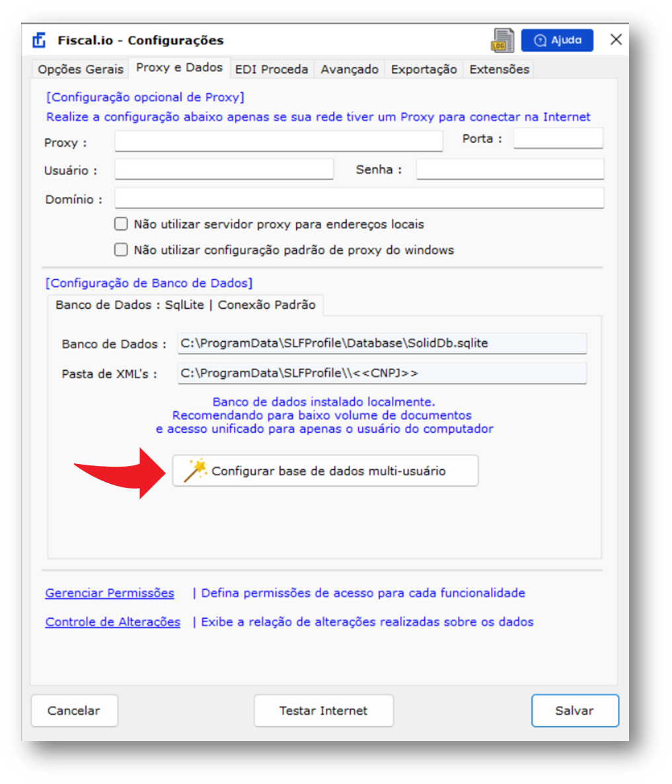Click the magic wand icon
The image size is (672, 784).
coord(195,470)
